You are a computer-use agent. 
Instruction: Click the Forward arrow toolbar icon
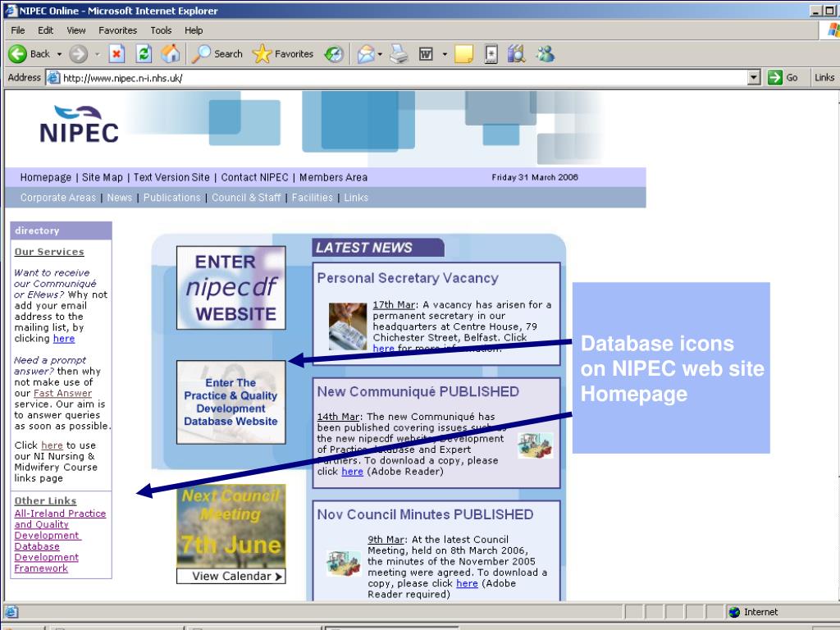[78, 53]
